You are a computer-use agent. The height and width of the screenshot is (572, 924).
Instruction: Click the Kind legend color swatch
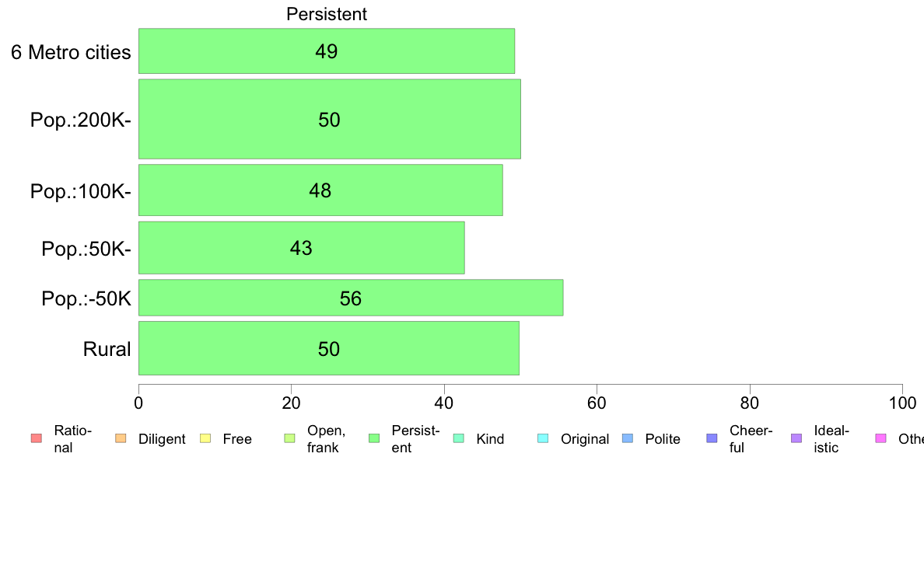tap(458, 438)
